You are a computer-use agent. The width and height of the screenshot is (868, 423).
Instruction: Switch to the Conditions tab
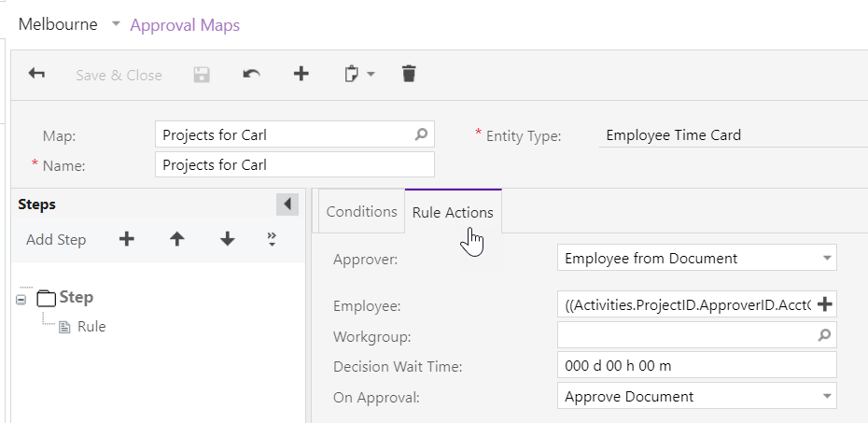[x=361, y=212]
